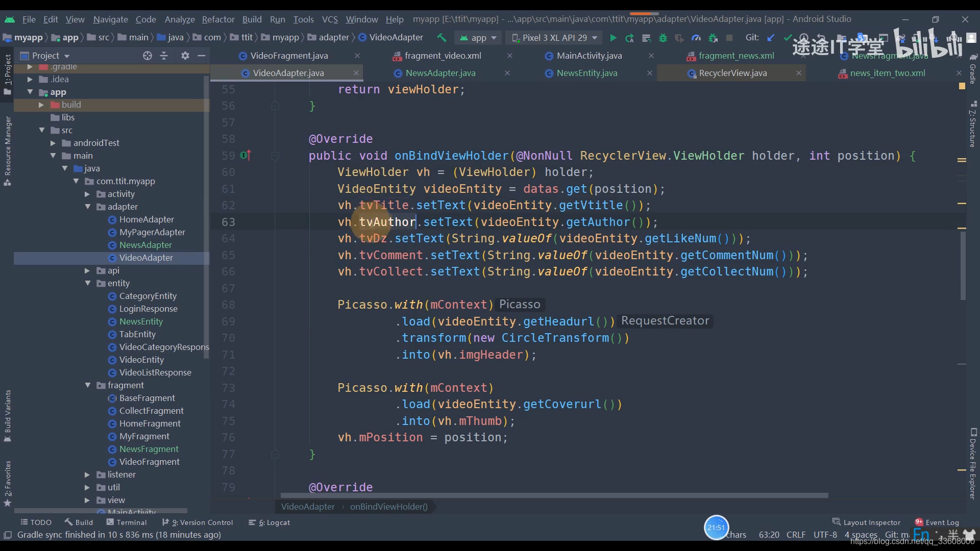Open the Event Log
Viewport: 980px width, 551px height.
(x=937, y=522)
